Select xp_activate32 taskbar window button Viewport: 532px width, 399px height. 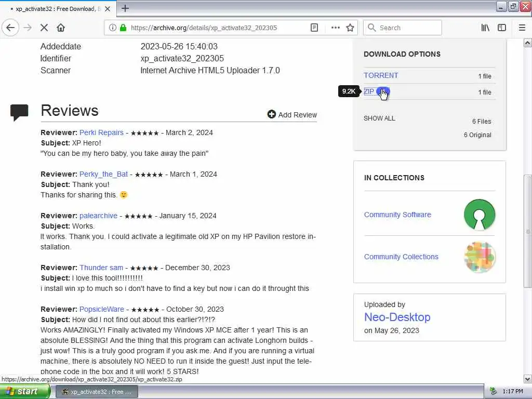tap(97, 392)
